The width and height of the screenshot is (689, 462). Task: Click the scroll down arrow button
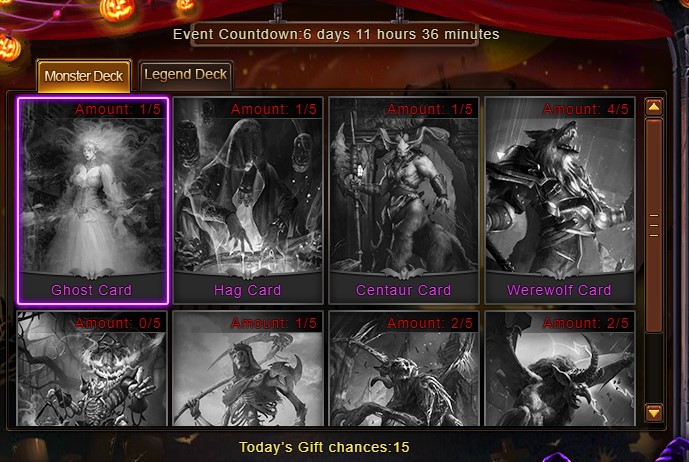654,413
